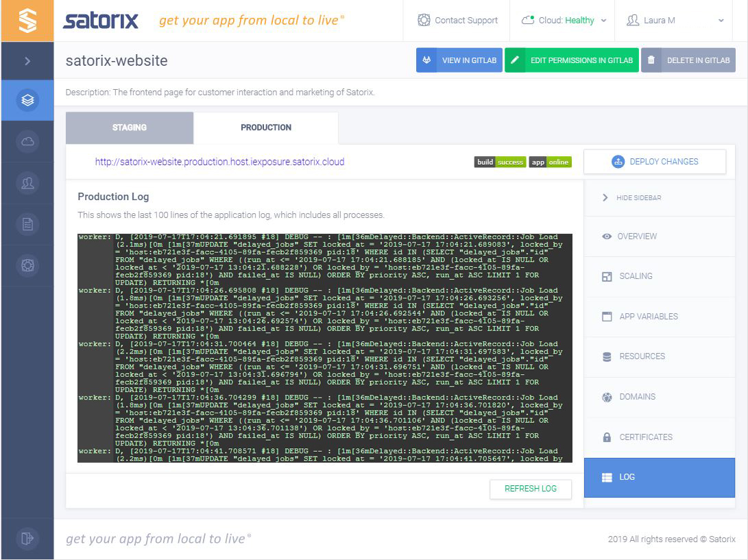This screenshot has height=560, width=748.
Task: Open the Cloud: Healthy status dropdown
Action: 563,20
